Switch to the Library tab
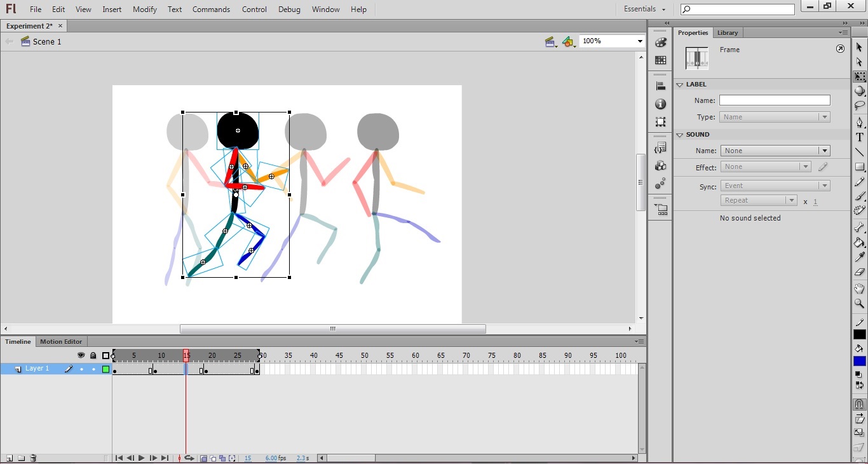This screenshot has width=868, height=464. click(x=728, y=32)
